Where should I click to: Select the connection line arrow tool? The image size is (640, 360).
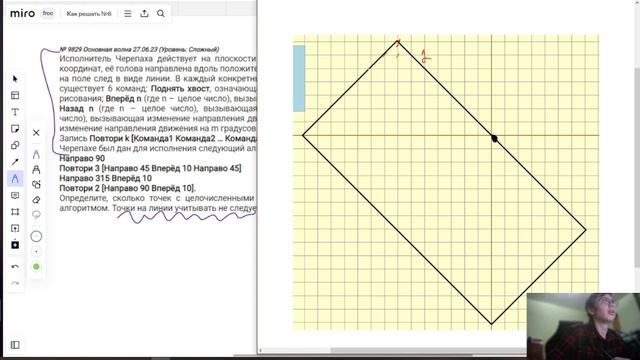[x=15, y=162]
